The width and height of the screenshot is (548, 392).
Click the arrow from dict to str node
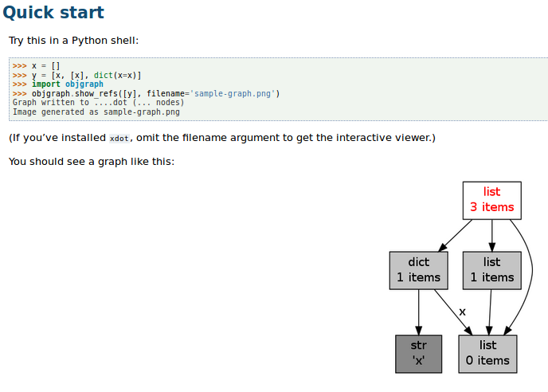418,312
